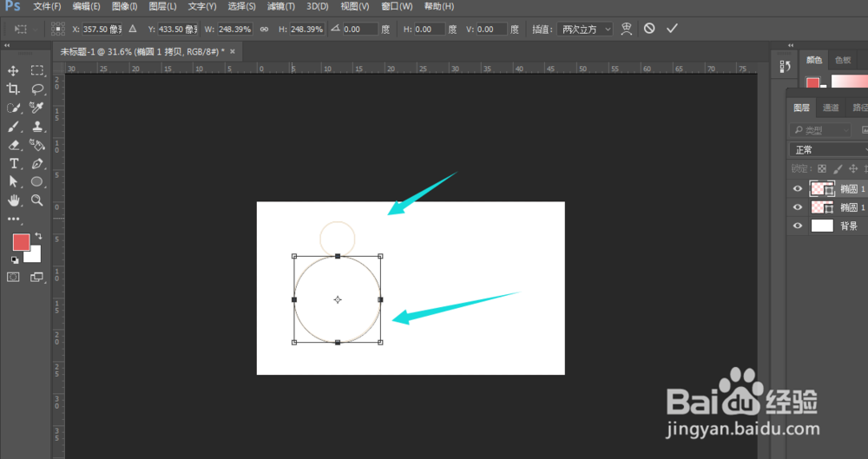Open the 图层(L) menu
The height and width of the screenshot is (459, 868).
click(163, 6)
